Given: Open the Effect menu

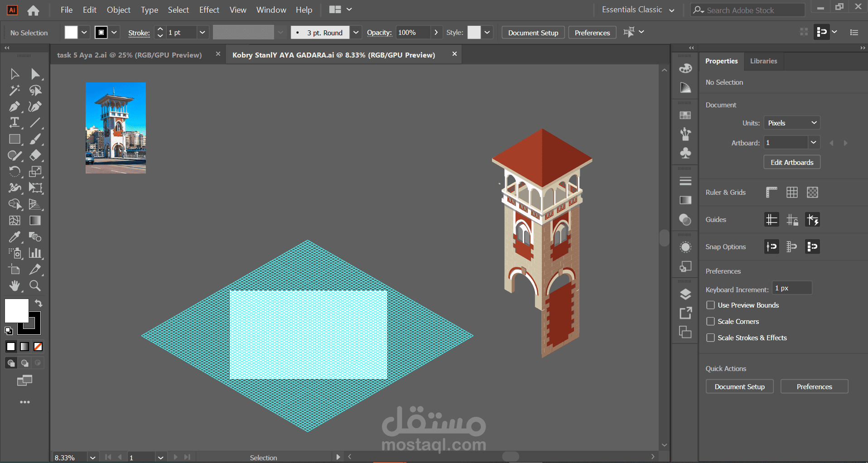Looking at the screenshot, I should click(209, 10).
